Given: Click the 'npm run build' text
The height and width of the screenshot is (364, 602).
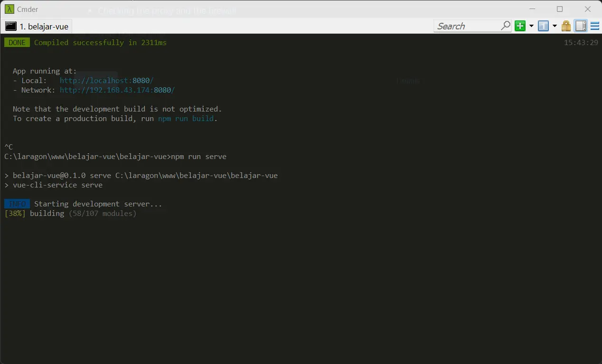Looking at the screenshot, I should click(x=186, y=119).
